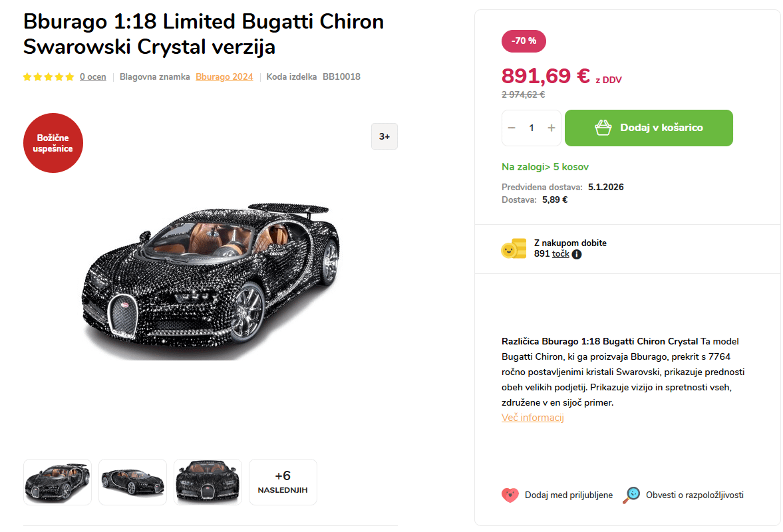
Task: Open the točk points link
Action: pyautogui.click(x=561, y=253)
